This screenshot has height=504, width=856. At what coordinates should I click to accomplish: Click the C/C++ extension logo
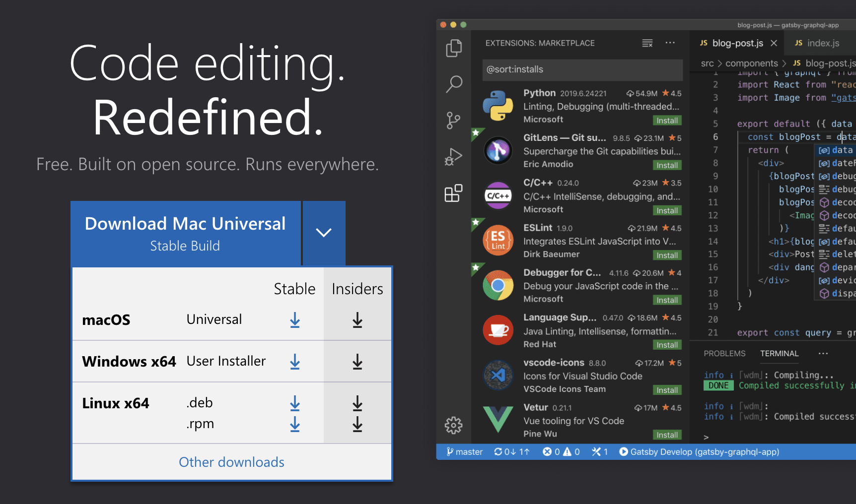coord(498,195)
